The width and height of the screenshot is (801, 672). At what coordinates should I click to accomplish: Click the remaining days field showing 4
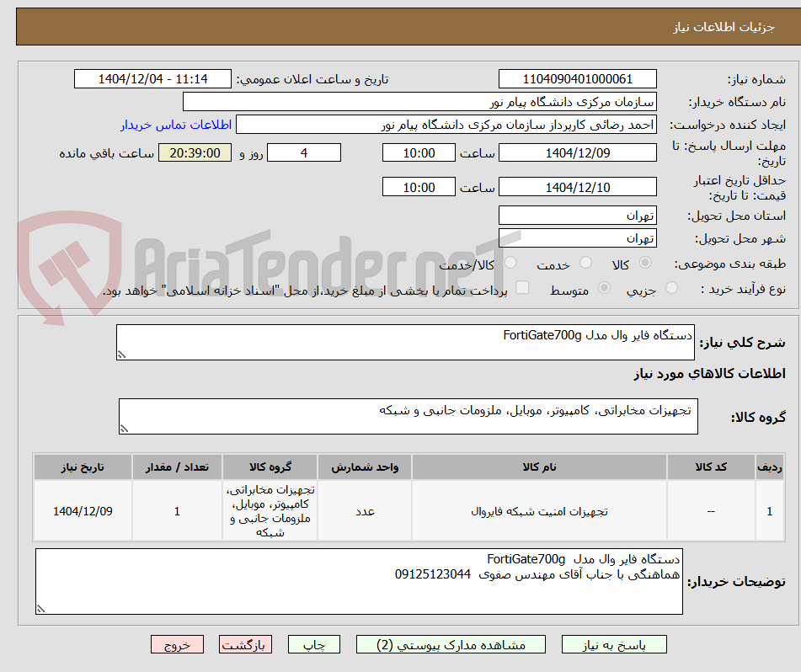point(304,152)
